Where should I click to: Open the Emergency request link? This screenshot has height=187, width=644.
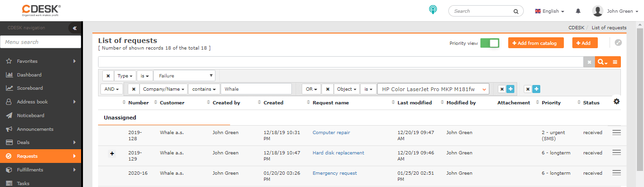(x=335, y=173)
